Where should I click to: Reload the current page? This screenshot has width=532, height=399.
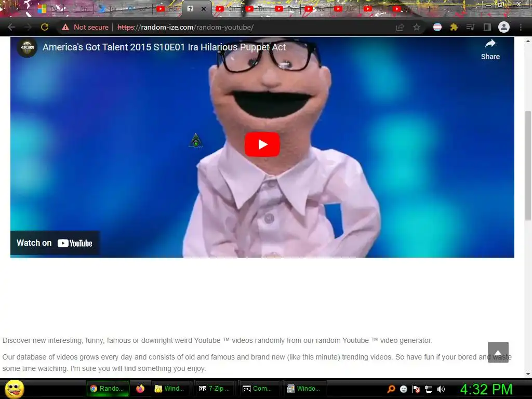(x=45, y=27)
